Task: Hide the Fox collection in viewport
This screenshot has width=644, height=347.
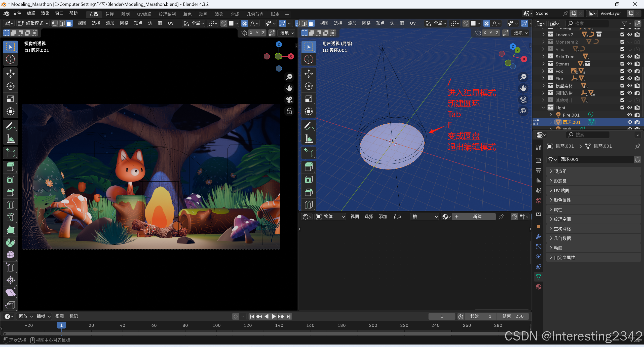Action: 630,71
